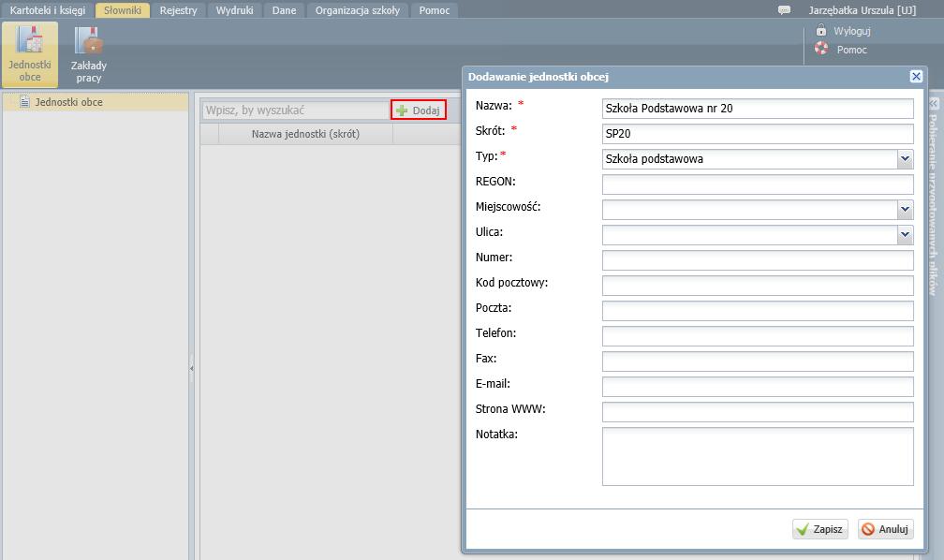Open the Organizacja szkoły tab
Image resolution: width=944 pixels, height=560 pixels.
358,10
